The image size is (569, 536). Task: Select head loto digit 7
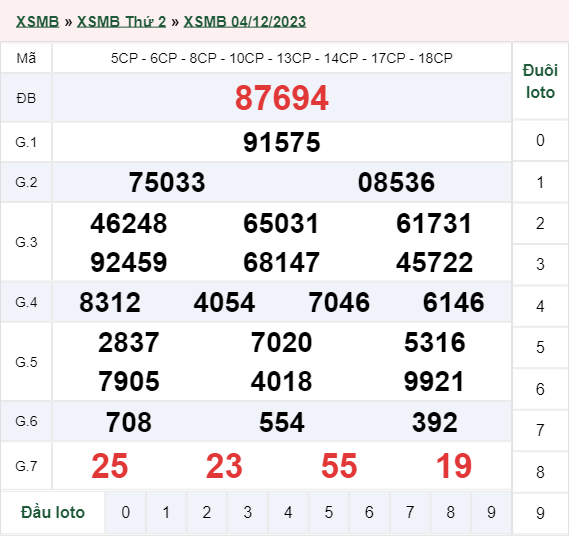coord(410,512)
